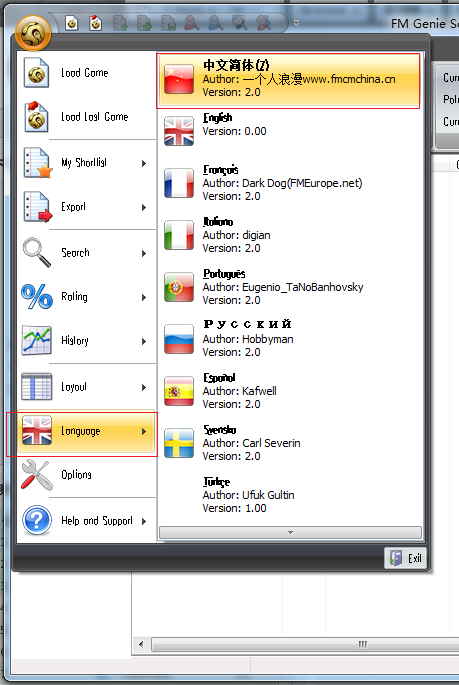Open Options wrench and screwdriver icon
The height and width of the screenshot is (685, 459).
coord(37,475)
